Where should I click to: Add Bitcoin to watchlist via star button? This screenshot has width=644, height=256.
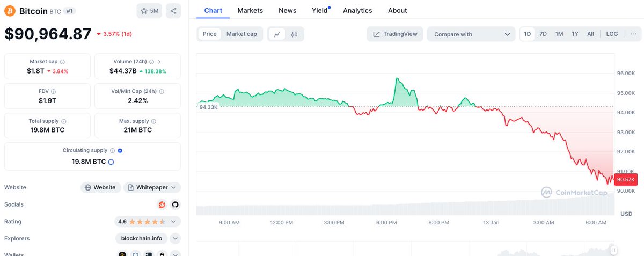149,11
